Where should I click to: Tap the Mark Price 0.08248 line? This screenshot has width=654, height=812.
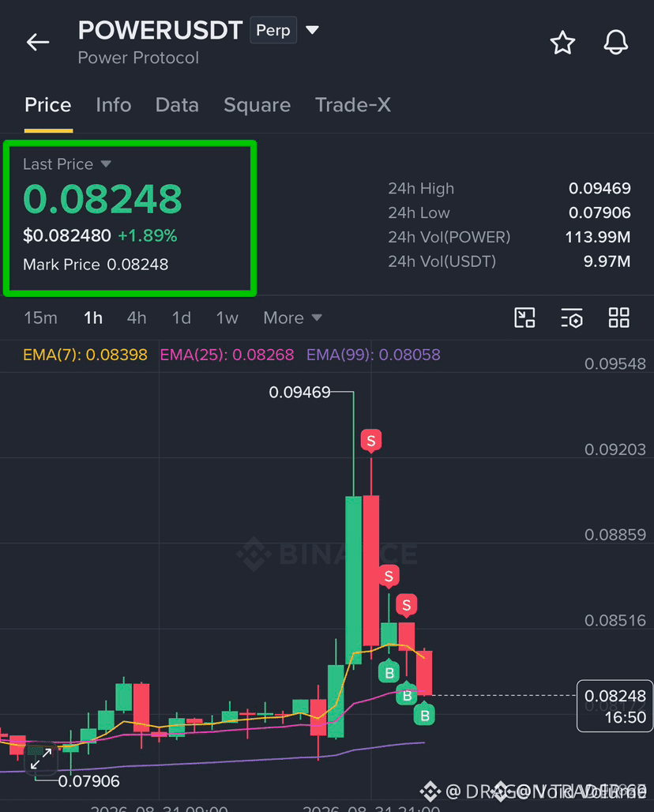pyautogui.click(x=96, y=265)
